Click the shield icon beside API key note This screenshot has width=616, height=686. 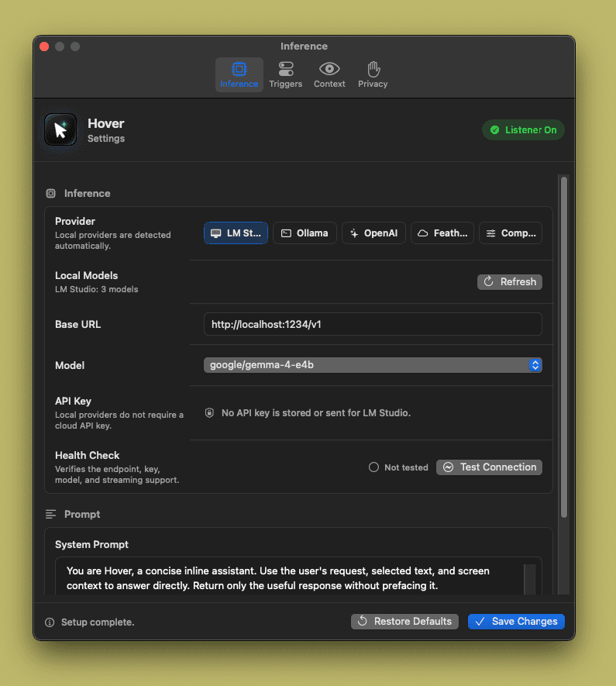pyautogui.click(x=209, y=413)
